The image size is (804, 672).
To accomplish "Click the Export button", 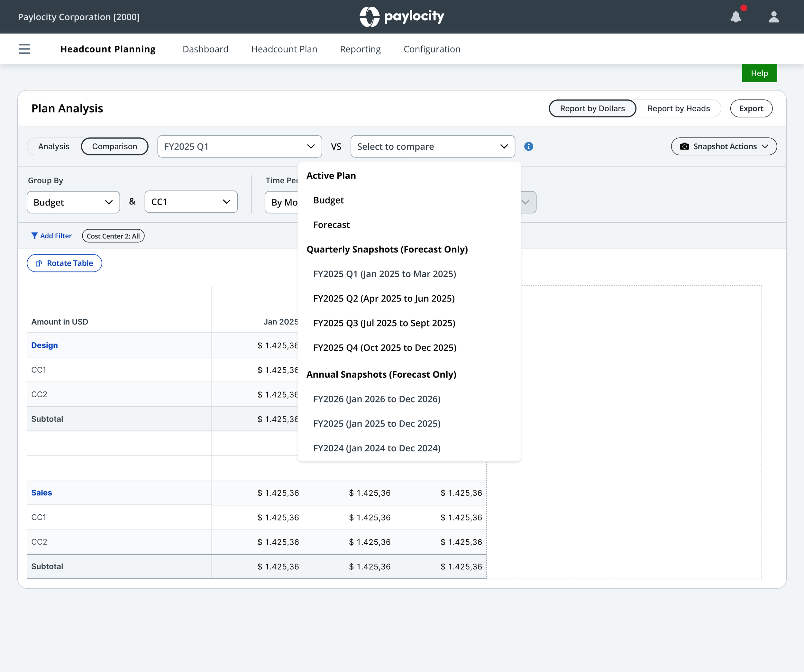I will pyautogui.click(x=751, y=109).
